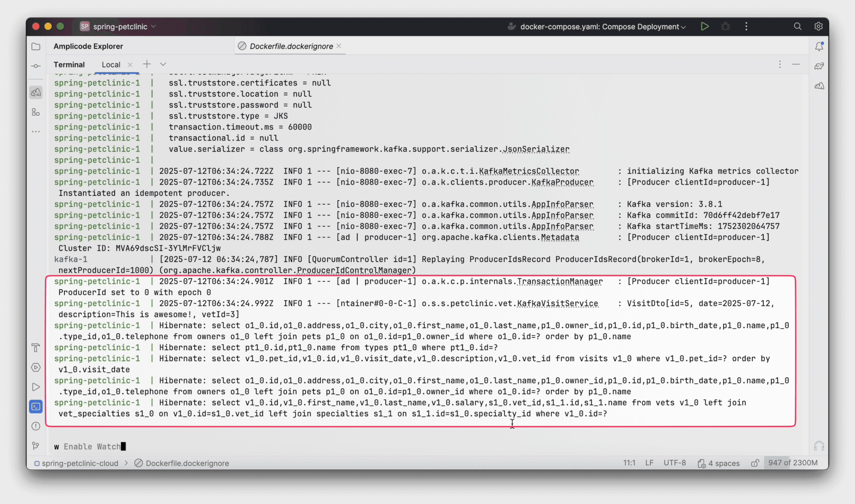Select the Local terminal tab
Screen dimensions: 855x504
(x=111, y=65)
